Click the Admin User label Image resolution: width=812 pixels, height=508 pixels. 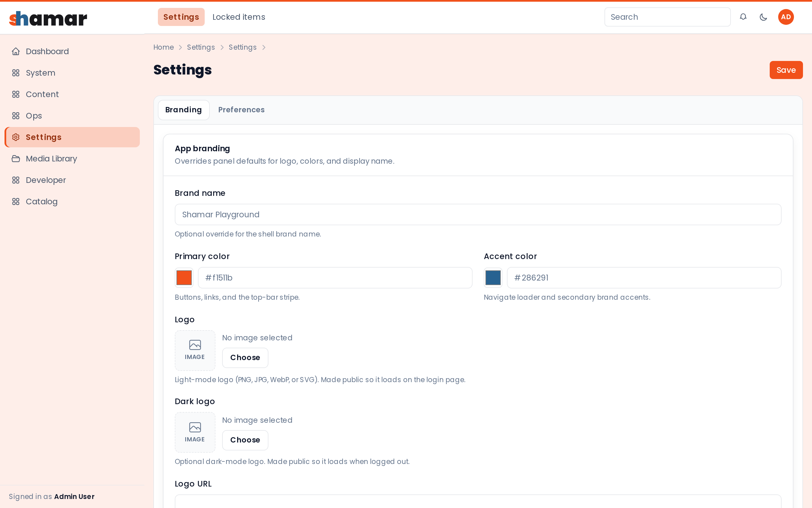tap(74, 497)
